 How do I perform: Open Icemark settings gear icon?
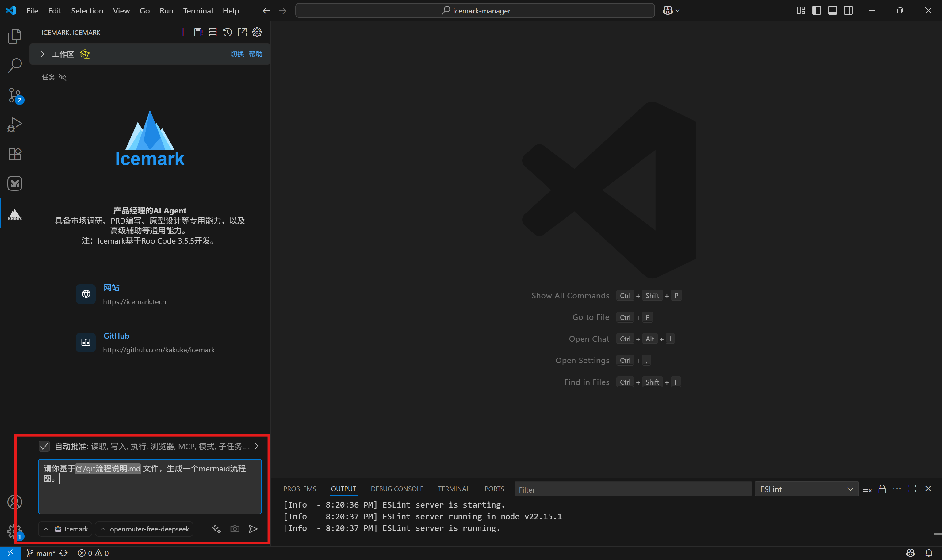coord(257,33)
